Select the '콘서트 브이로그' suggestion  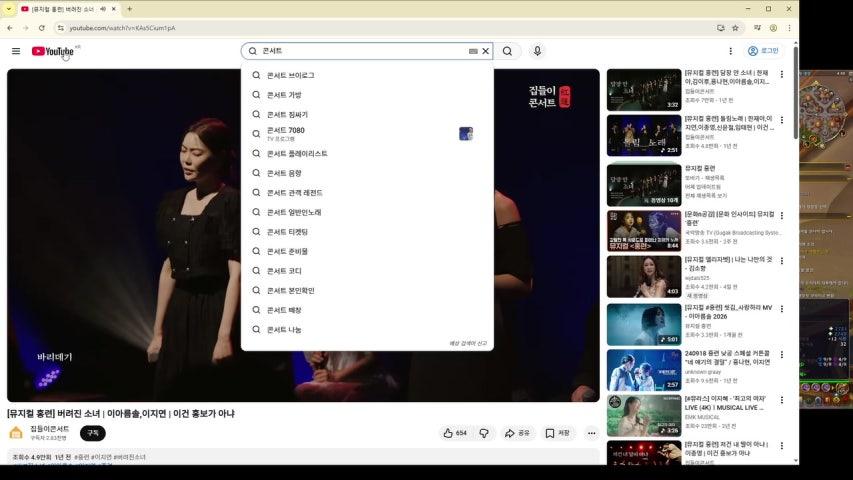coord(290,75)
